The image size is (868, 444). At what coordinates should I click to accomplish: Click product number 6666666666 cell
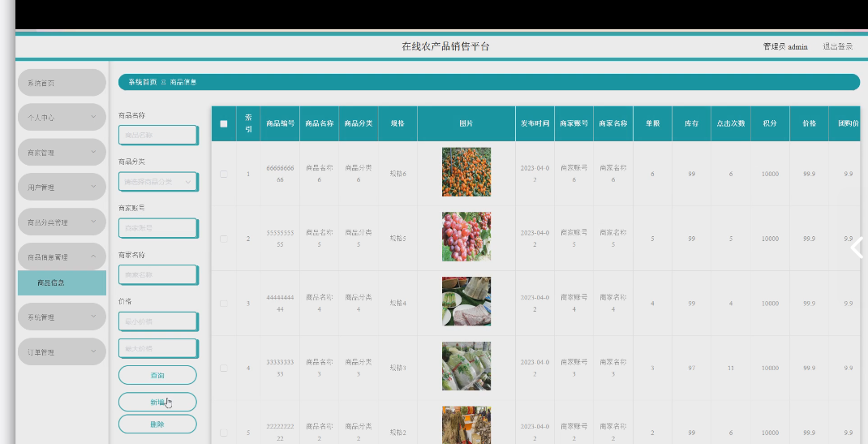(x=280, y=174)
